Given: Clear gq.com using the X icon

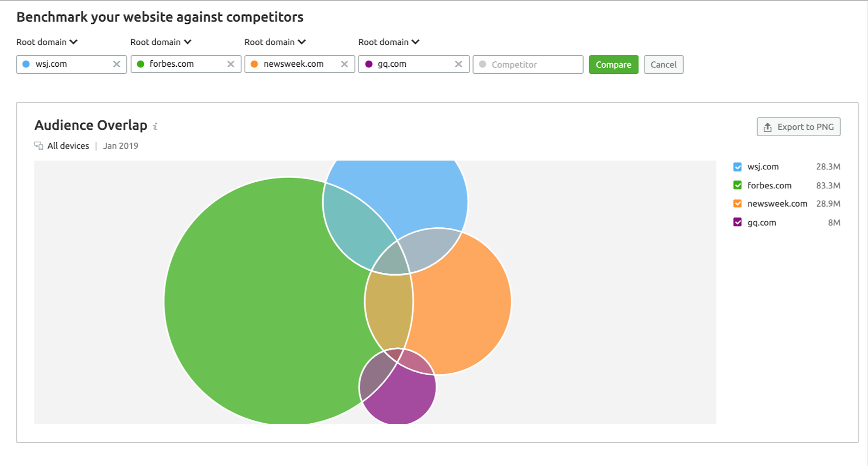Looking at the screenshot, I should coord(458,64).
